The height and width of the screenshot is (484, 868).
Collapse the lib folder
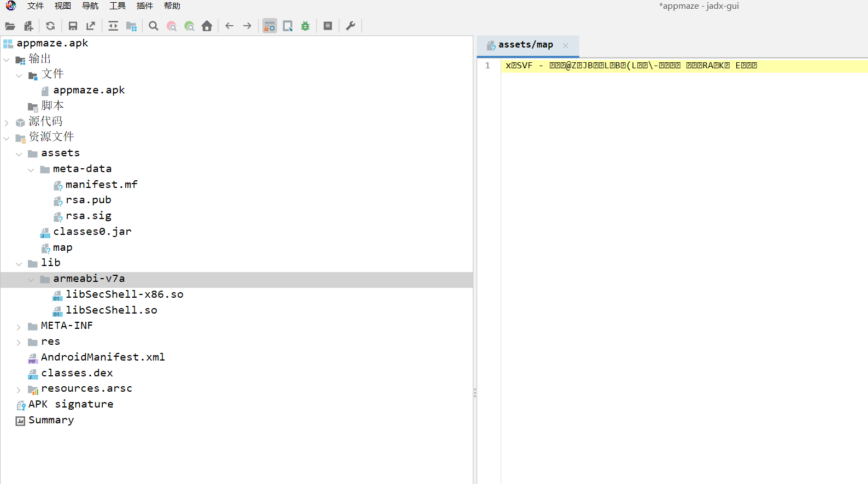click(x=19, y=264)
